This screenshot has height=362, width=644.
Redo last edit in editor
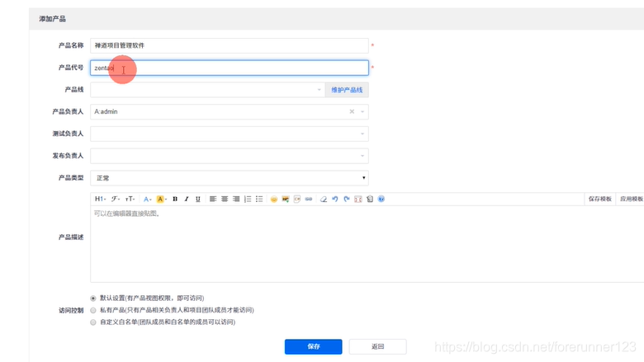pos(347,199)
